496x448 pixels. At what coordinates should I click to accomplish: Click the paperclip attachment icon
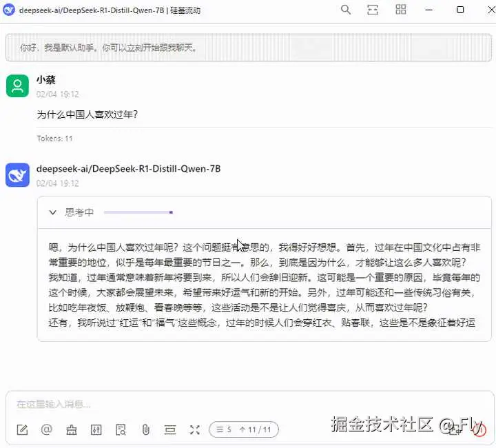tap(145, 429)
